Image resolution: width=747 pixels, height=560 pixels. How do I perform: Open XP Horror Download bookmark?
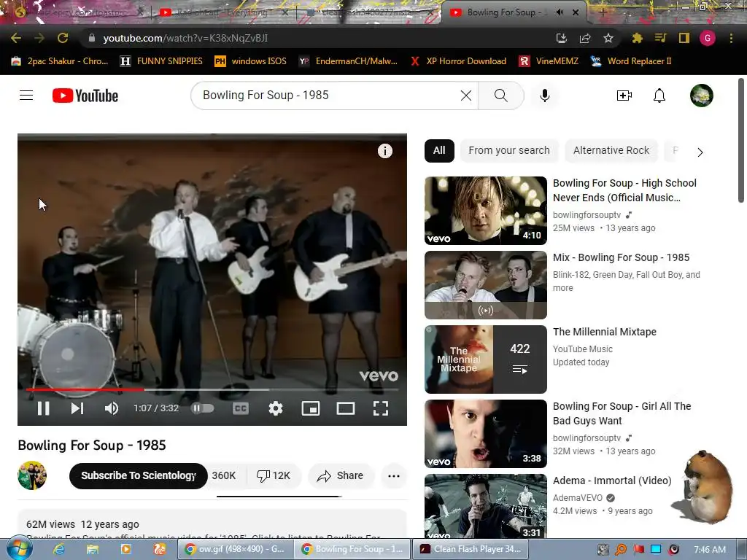coord(458,61)
